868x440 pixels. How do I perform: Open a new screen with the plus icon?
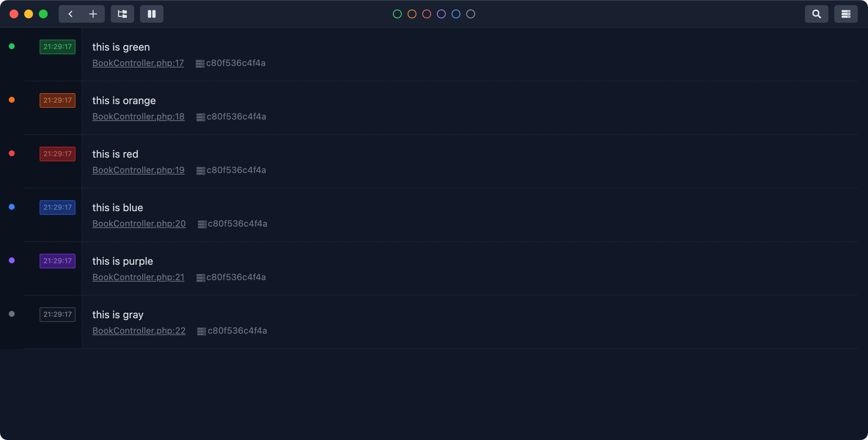click(x=93, y=14)
